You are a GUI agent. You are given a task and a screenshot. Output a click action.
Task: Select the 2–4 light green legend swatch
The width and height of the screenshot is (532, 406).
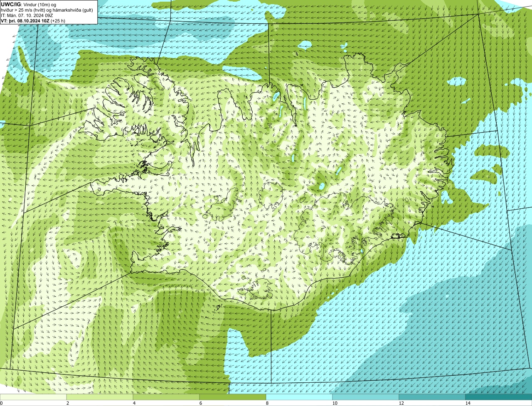pyautogui.click(x=100, y=397)
